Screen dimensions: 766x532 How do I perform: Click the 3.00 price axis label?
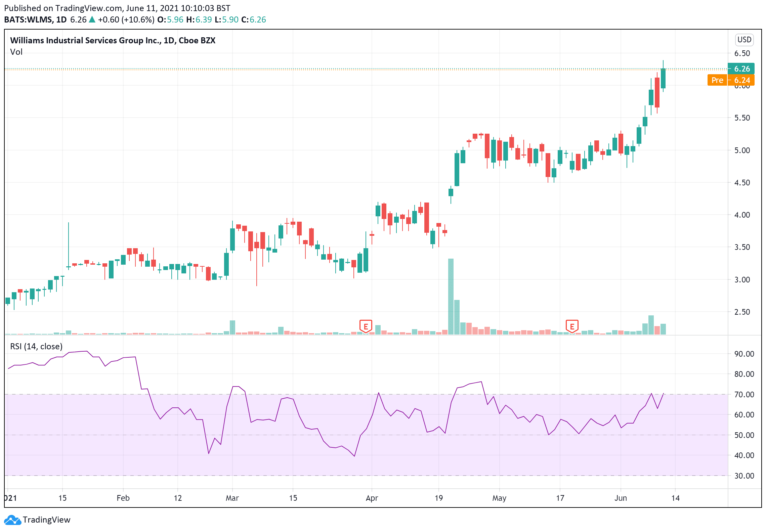point(742,280)
